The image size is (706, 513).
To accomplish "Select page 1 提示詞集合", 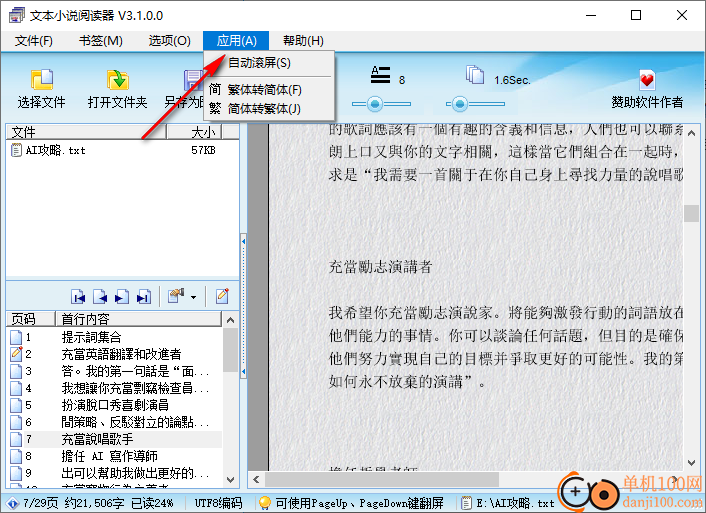I will 115,337.
